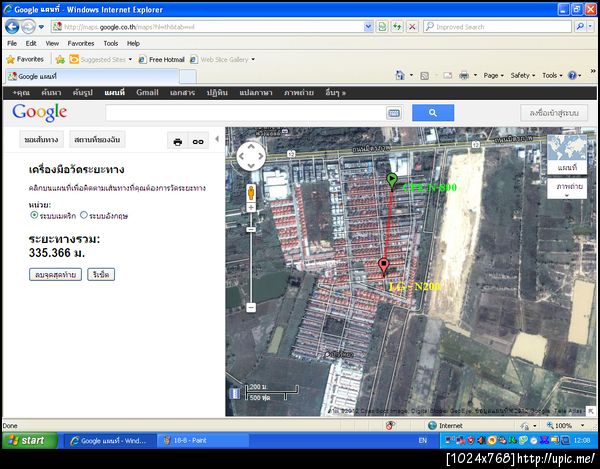Open the command bar Tools dropdown
This screenshot has width=600, height=469.
[552, 75]
